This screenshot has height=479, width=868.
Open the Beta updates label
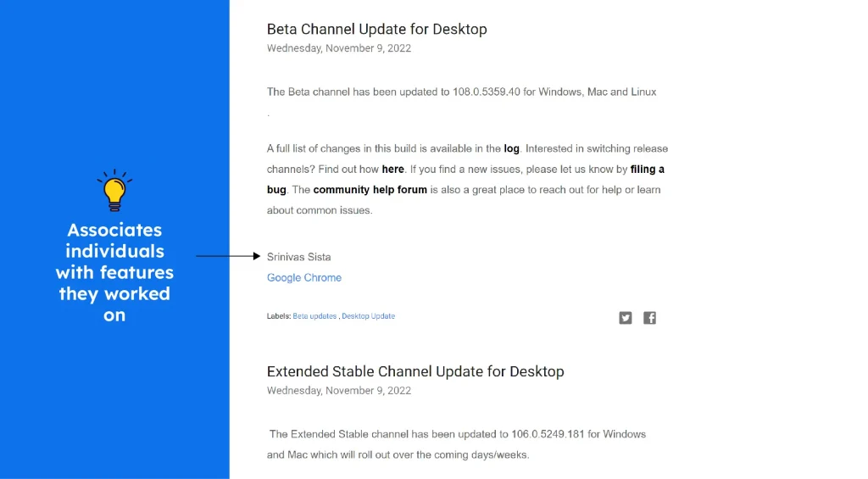click(x=314, y=316)
